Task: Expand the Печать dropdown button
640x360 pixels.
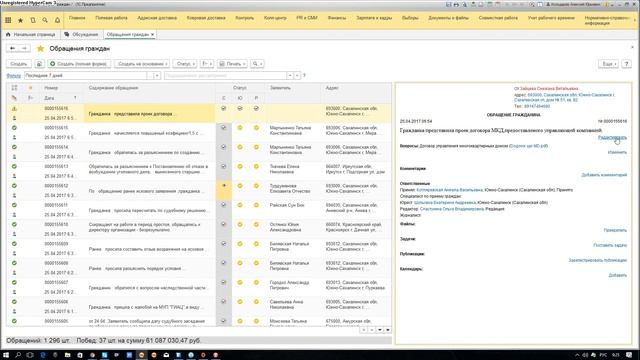Action: [x=232, y=64]
